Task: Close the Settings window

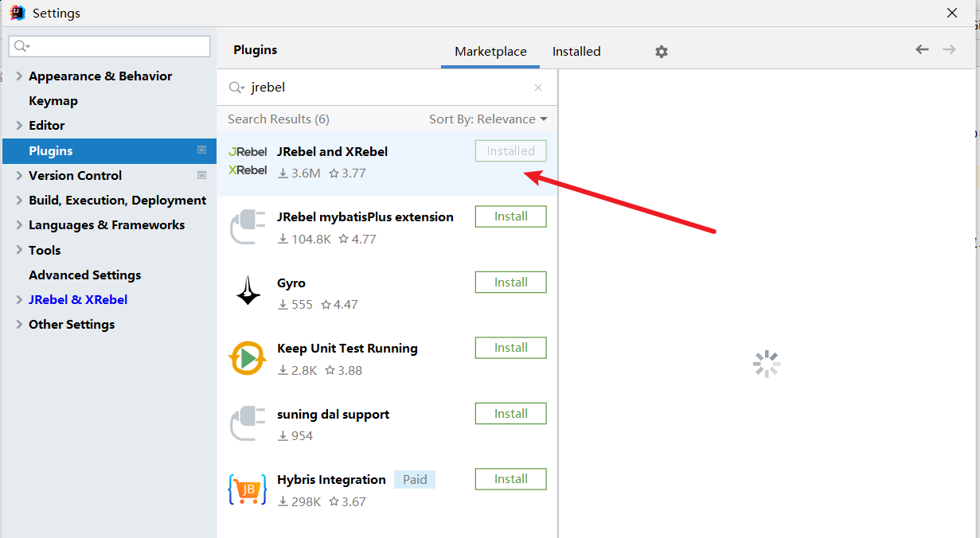Action: click(x=952, y=13)
